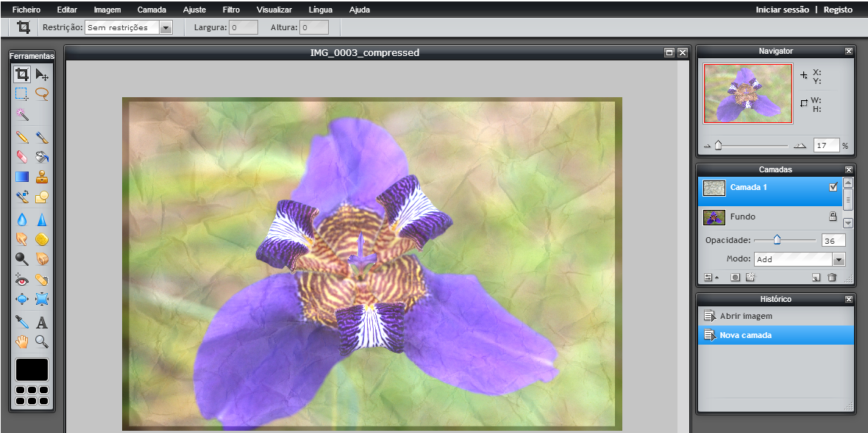Select the Crop tool in Ferramentas panel
The image size is (868, 433).
[x=22, y=74]
